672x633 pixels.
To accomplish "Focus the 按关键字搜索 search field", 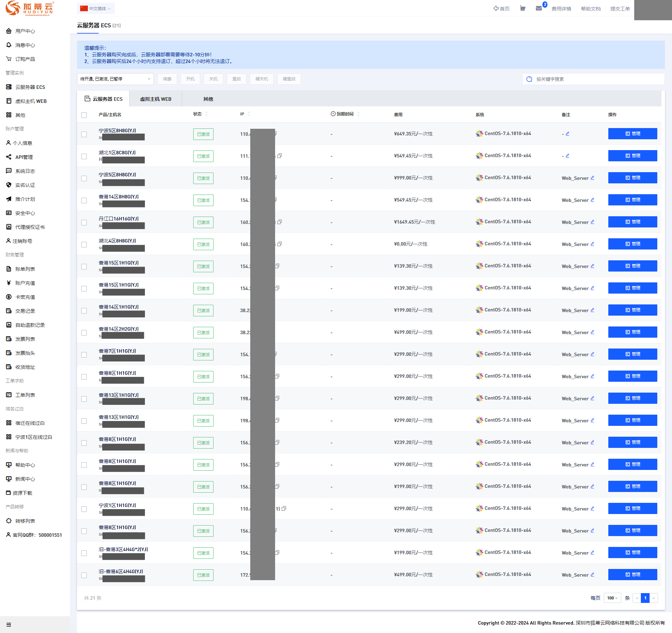I will coord(595,79).
